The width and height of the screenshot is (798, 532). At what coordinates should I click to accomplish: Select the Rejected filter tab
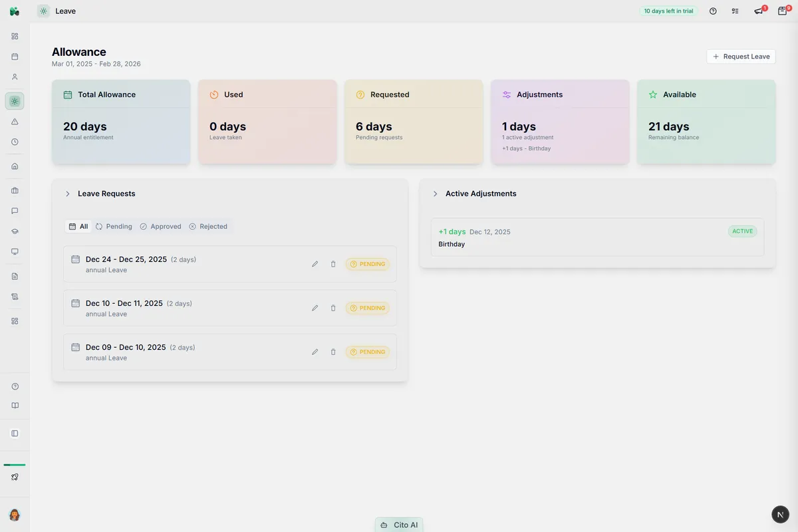pyautogui.click(x=208, y=227)
